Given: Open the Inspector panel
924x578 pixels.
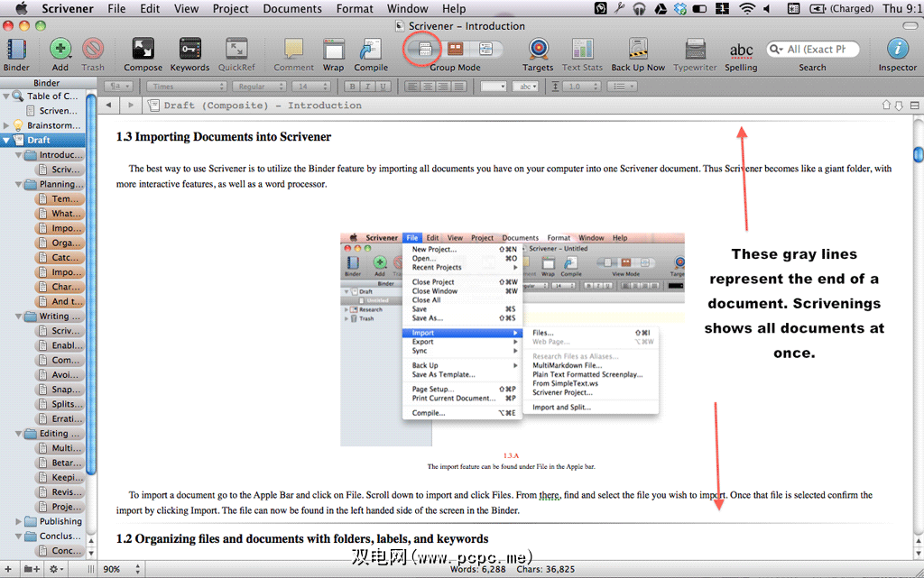Looking at the screenshot, I should coord(897,50).
